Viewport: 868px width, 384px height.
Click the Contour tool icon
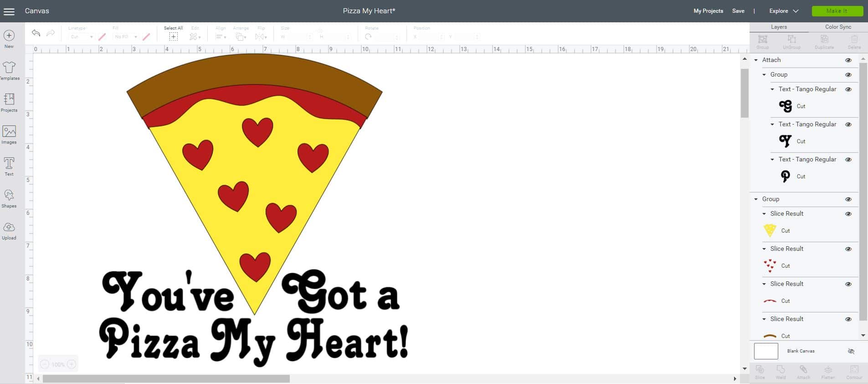point(854,369)
